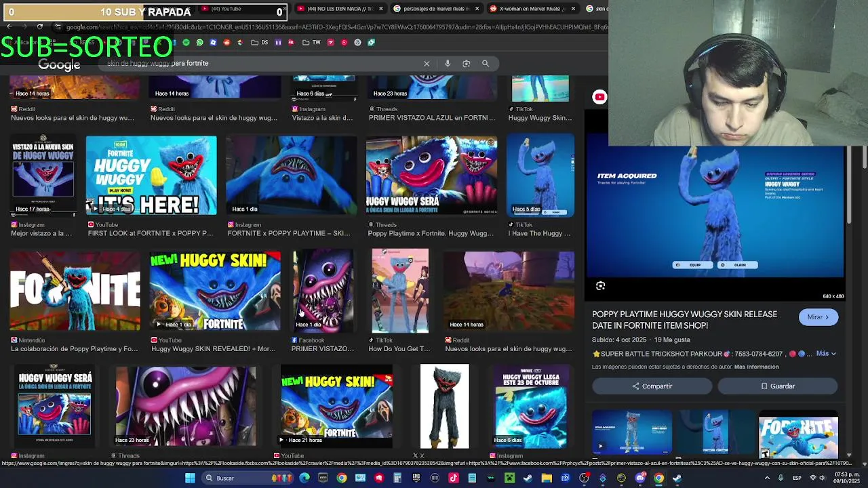This screenshot has width=868, height=488.
Task: Click the 'Mirar' button
Action: click(x=818, y=317)
